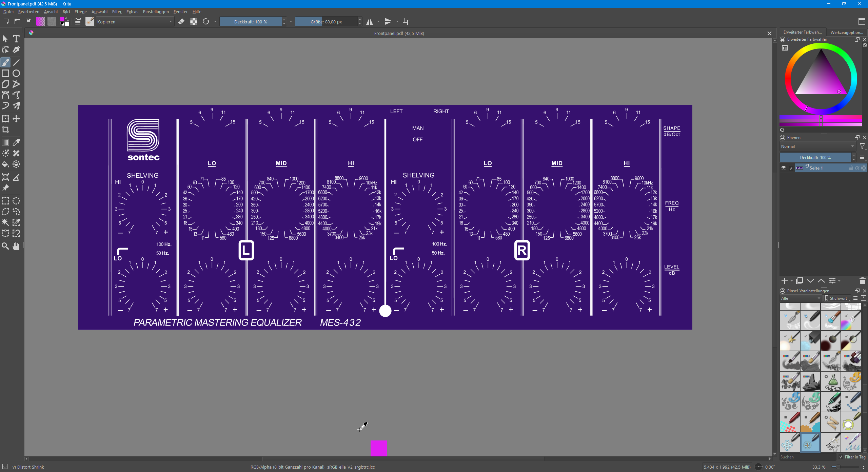The height and width of the screenshot is (472, 868).
Task: Select the Contiguous Selection magic wand tool
Action: [5, 222]
